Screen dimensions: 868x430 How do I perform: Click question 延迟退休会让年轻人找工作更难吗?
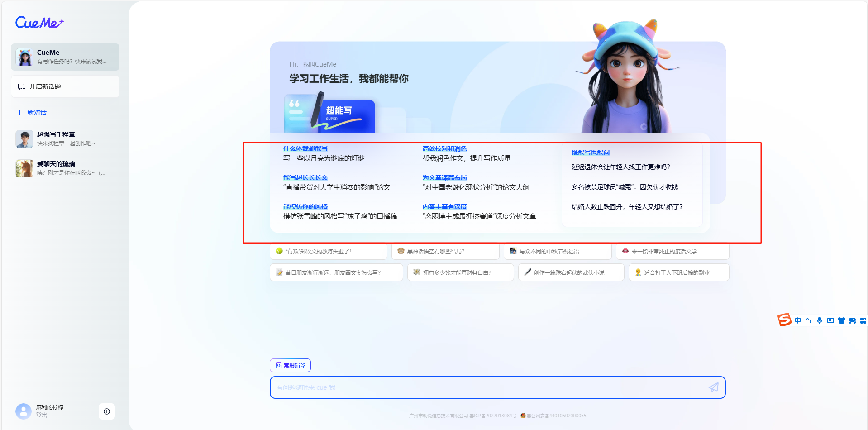[x=621, y=167]
